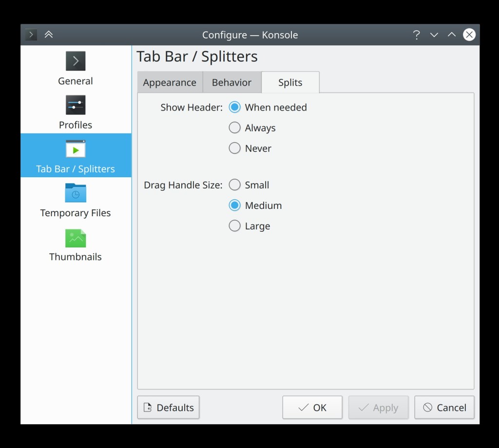Switch to the Behavior tab
This screenshot has height=448, width=499.
point(231,82)
